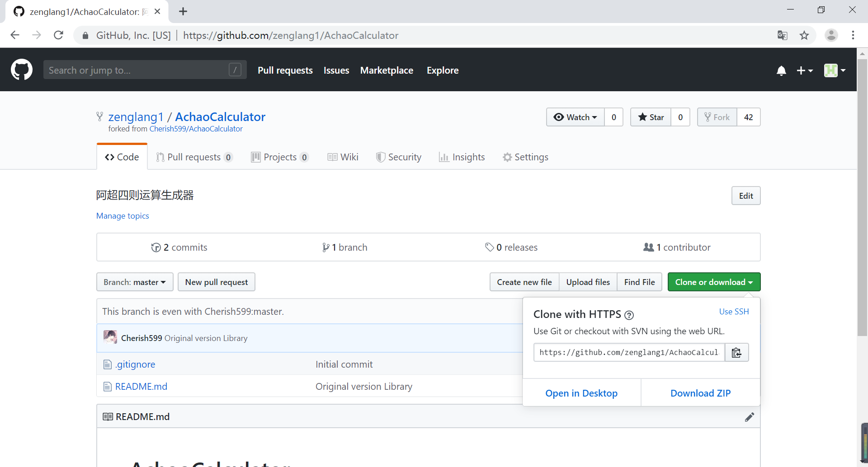
Task: Click the page vertical scrollbar
Action: pos(863,197)
